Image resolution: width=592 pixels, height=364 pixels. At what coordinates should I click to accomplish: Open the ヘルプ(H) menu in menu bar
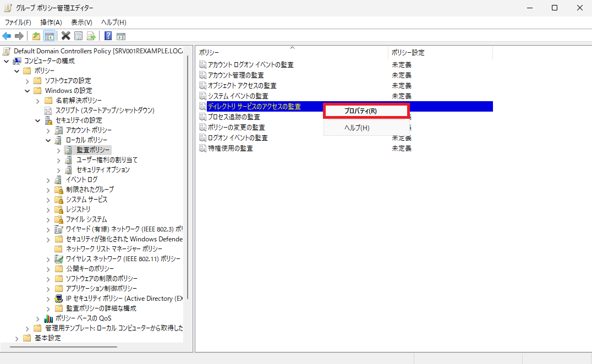114,22
